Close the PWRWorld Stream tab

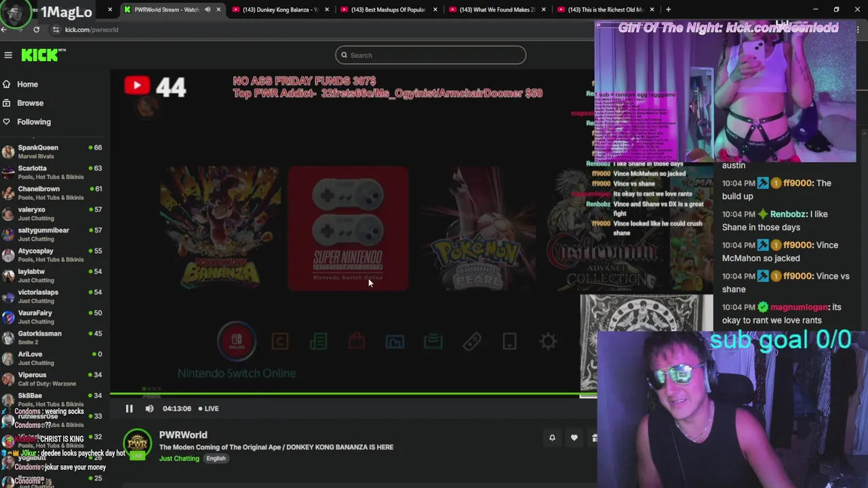coord(218,9)
